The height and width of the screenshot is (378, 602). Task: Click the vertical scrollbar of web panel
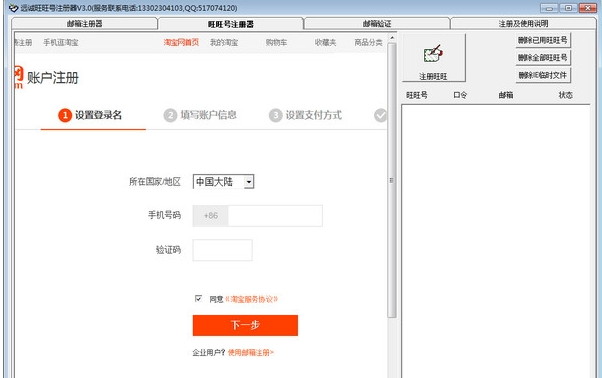pyautogui.click(x=392, y=180)
